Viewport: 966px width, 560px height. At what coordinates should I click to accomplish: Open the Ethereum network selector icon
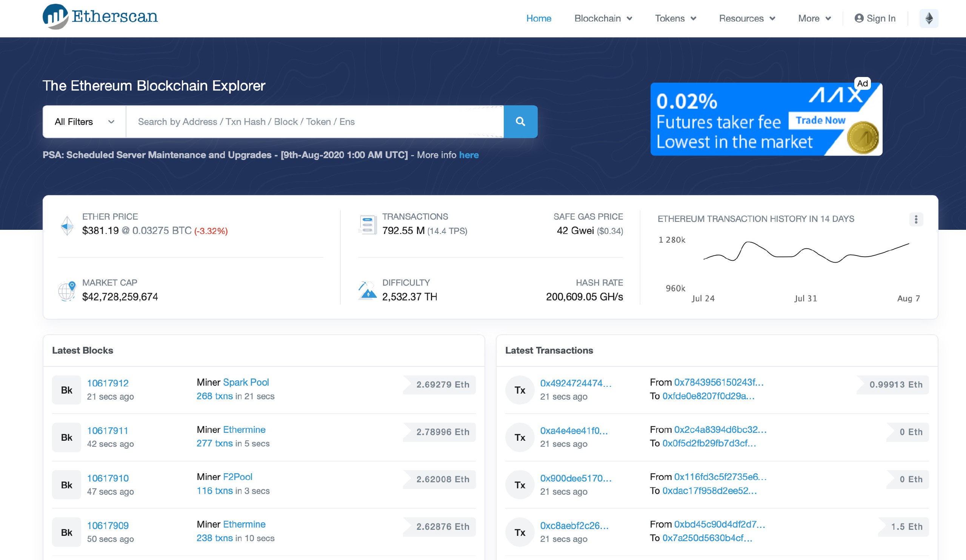[x=928, y=18]
